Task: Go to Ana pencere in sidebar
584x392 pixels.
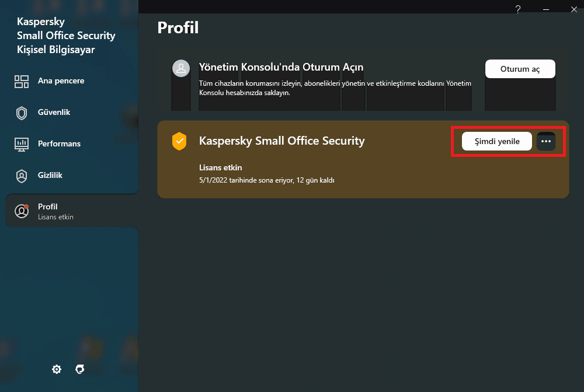Action: point(61,81)
